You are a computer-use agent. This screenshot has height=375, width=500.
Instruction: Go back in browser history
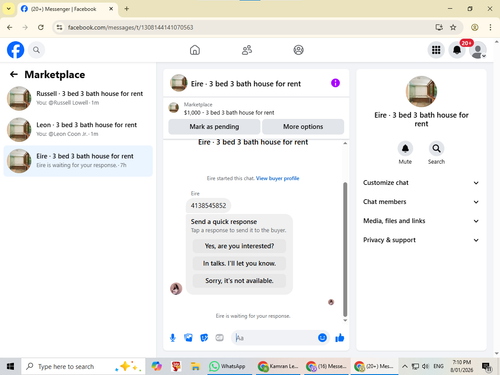click(x=10, y=27)
